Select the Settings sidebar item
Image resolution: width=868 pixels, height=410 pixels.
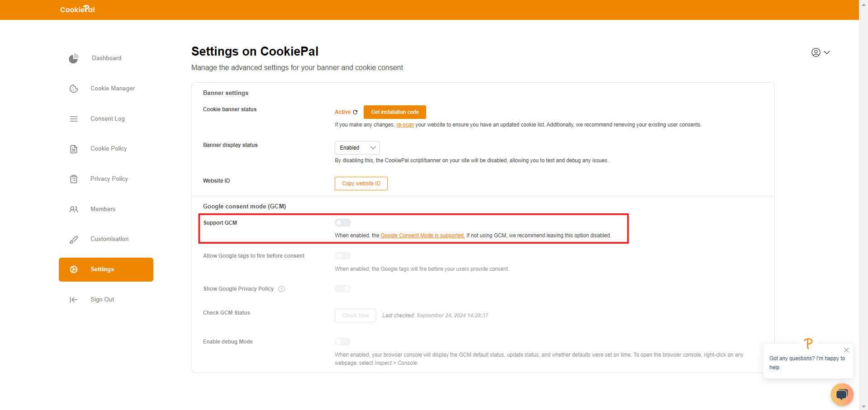click(x=106, y=269)
